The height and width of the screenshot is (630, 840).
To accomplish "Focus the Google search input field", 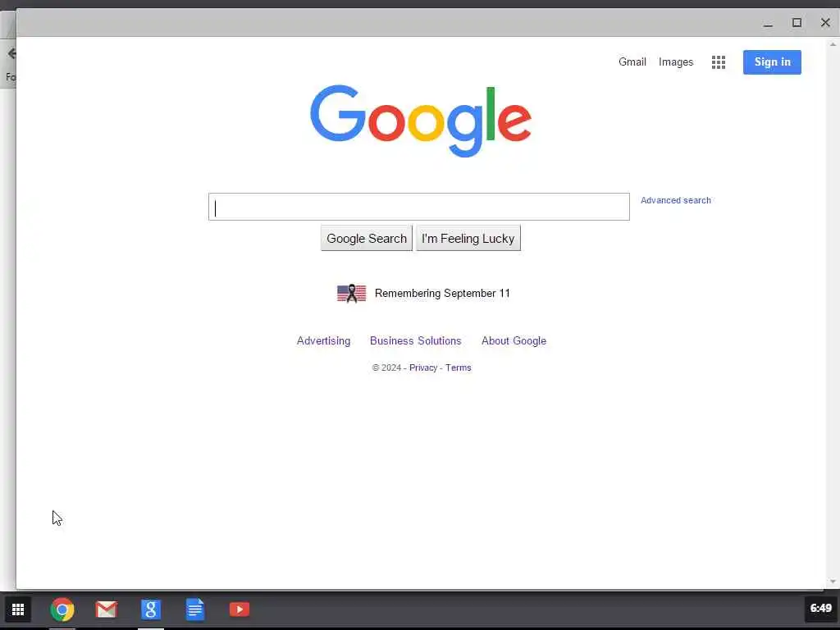I will [419, 207].
